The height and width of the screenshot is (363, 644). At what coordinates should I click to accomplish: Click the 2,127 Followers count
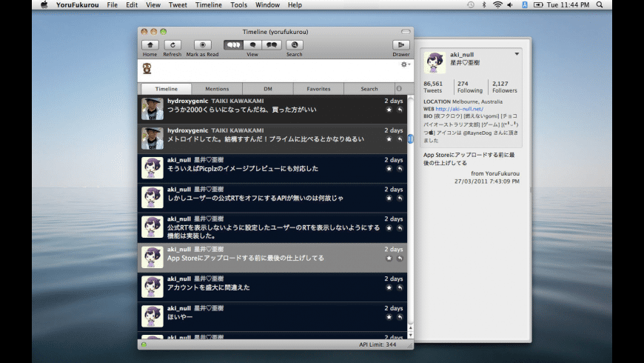(x=505, y=87)
